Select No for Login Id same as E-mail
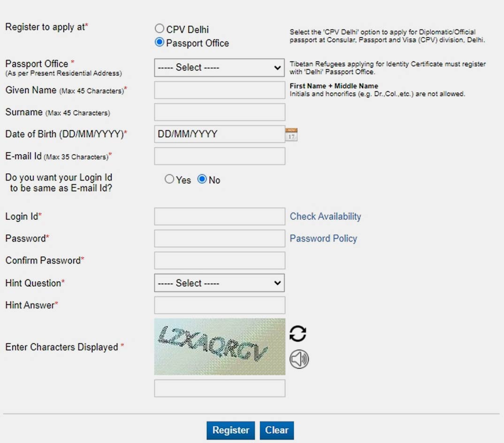This screenshot has width=504, height=443. tap(202, 179)
